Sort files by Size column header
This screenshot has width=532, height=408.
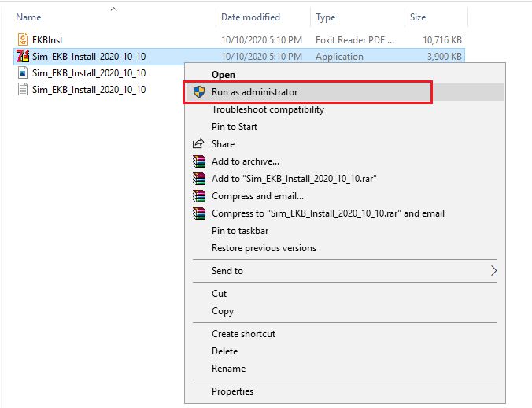(x=417, y=17)
